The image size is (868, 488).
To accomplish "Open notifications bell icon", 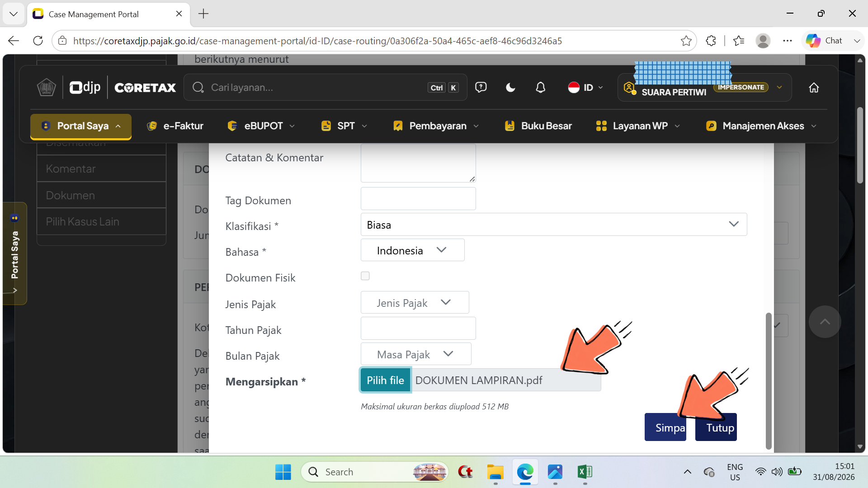I will coord(540,88).
